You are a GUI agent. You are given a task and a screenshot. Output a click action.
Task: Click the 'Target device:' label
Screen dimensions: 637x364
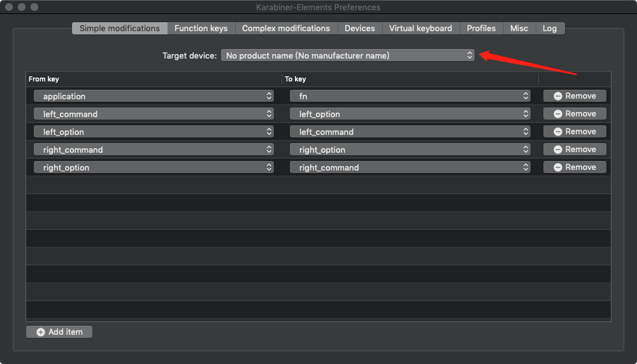(189, 55)
